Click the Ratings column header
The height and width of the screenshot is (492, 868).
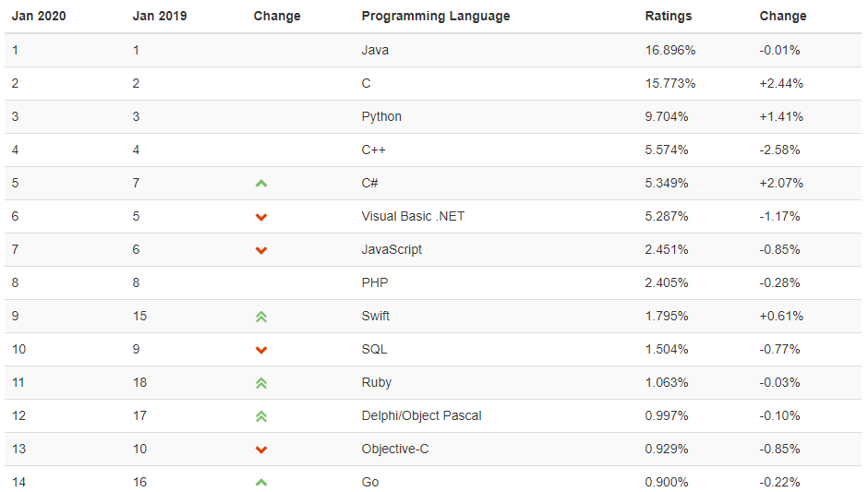668,16
